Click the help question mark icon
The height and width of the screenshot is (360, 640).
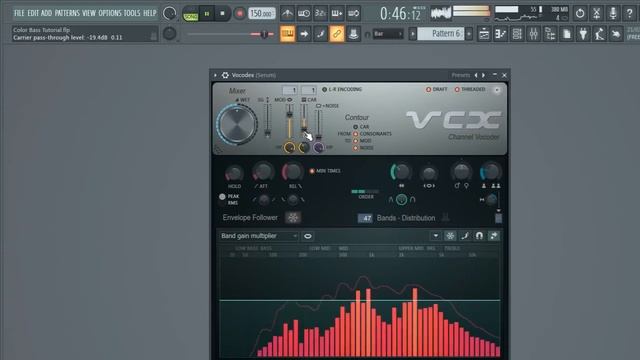coord(629,13)
